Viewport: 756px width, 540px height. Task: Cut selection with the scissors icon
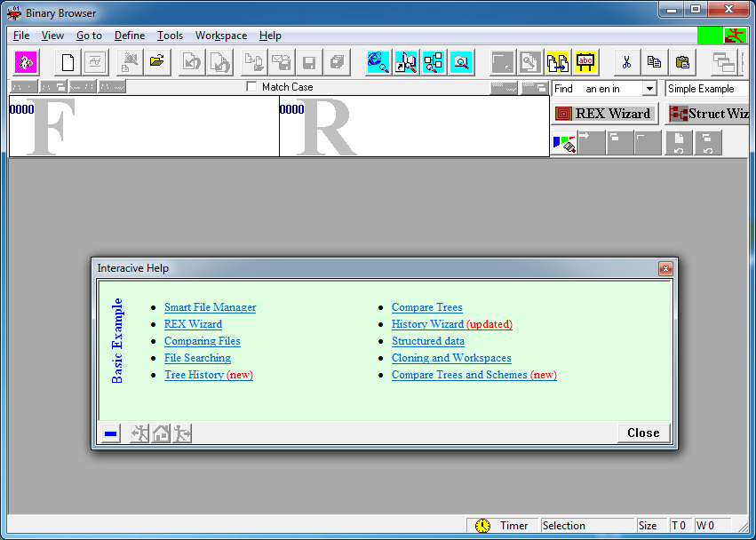click(627, 62)
